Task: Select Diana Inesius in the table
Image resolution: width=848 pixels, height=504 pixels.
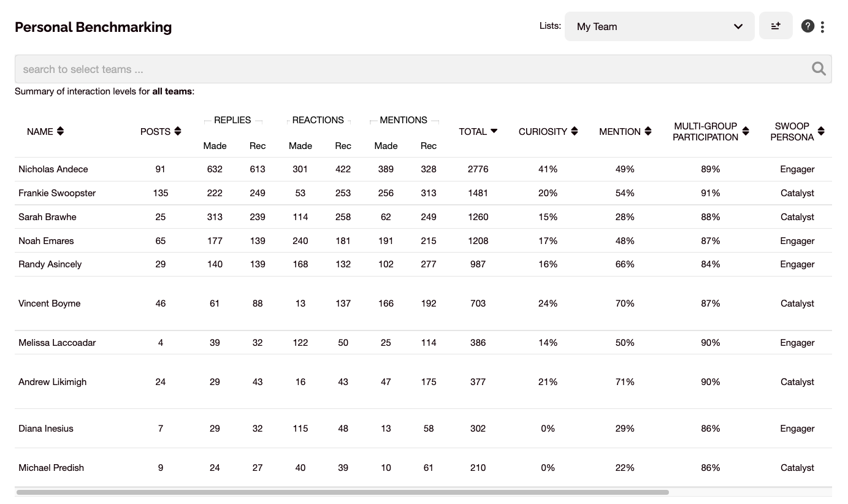Action: click(46, 429)
